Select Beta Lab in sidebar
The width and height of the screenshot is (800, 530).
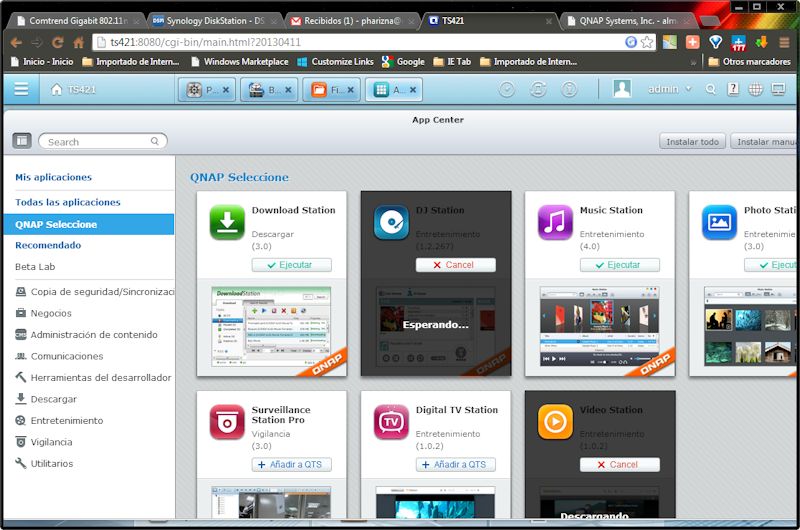35,266
